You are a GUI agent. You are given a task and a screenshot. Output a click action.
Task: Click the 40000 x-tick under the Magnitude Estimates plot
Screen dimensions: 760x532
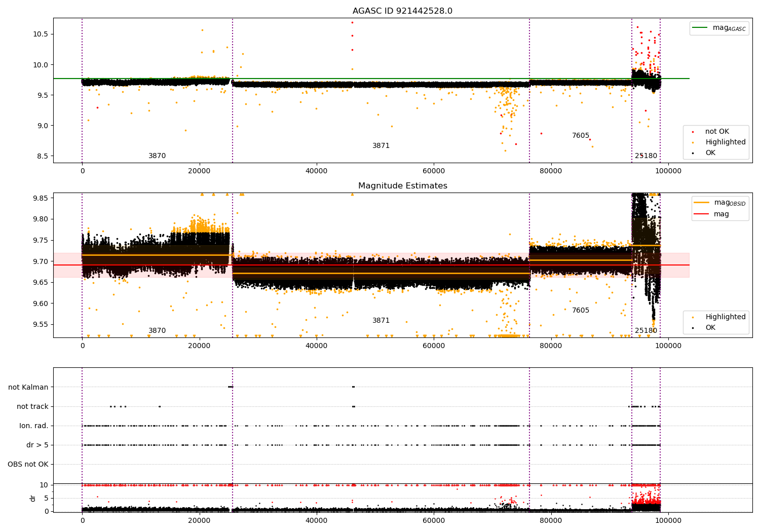point(317,346)
